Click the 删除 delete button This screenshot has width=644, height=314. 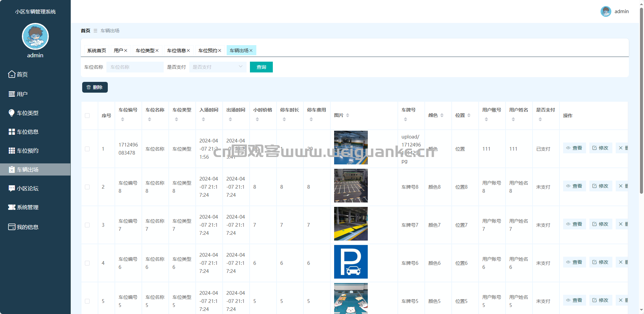[x=95, y=87]
